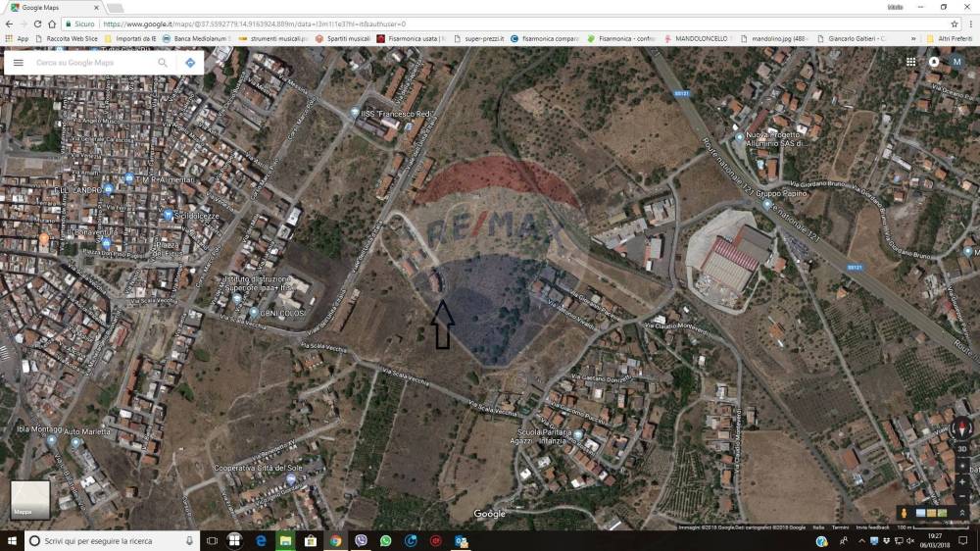Expand the imagery strip with double chevron
980x551 pixels.
(x=962, y=513)
